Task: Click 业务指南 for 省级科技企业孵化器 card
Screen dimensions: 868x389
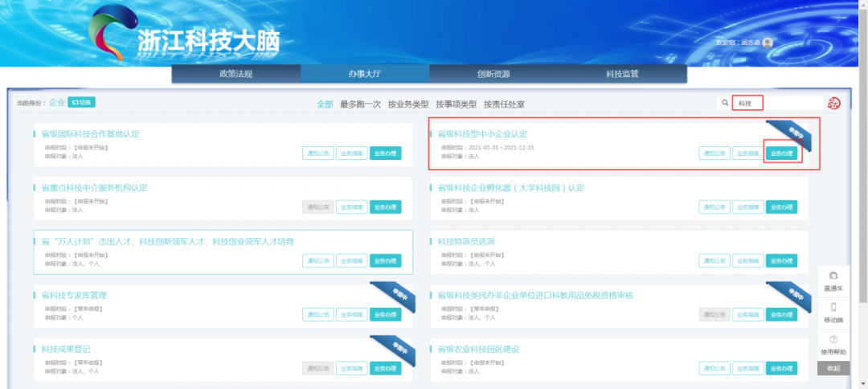Action: [x=748, y=207]
